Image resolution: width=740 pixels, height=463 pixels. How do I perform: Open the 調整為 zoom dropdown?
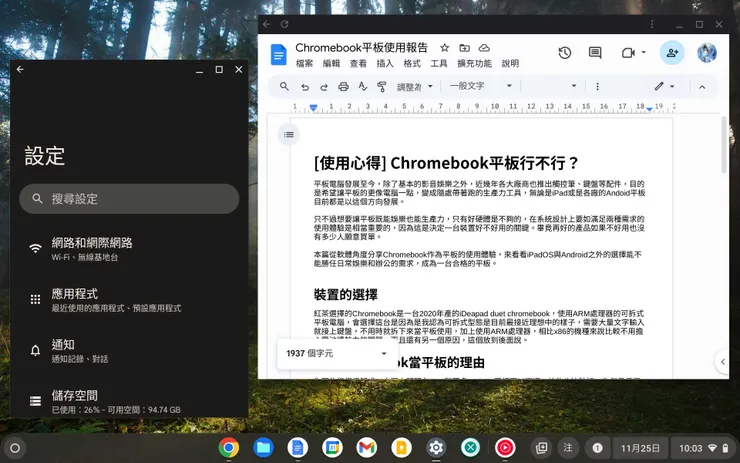pos(415,87)
